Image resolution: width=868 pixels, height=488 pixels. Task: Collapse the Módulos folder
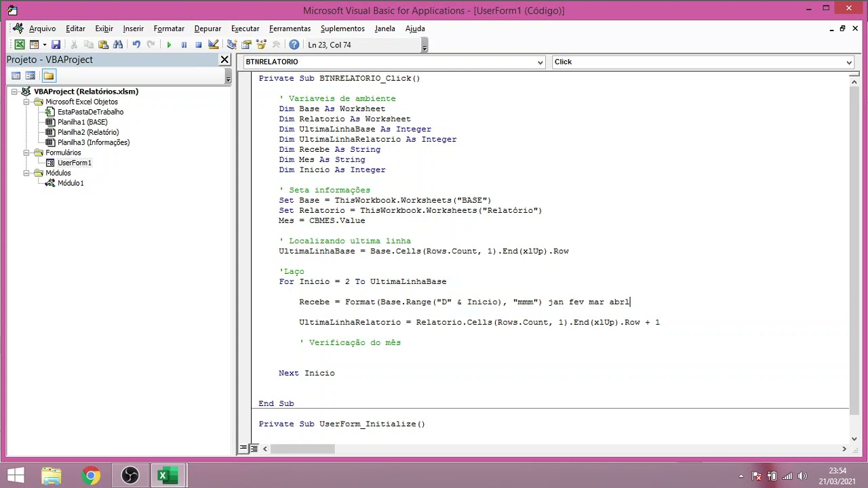pyautogui.click(x=26, y=173)
